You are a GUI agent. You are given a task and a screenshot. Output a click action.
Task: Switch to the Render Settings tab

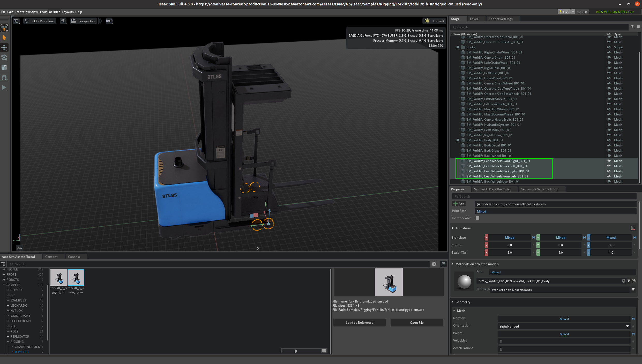tap(500, 19)
